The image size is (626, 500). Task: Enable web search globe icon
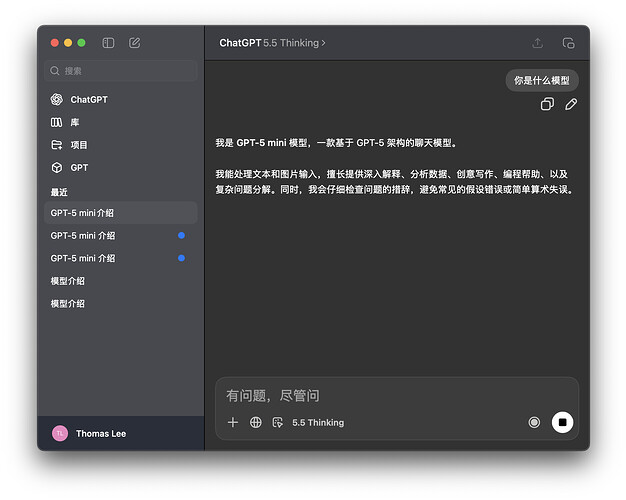[x=256, y=422]
